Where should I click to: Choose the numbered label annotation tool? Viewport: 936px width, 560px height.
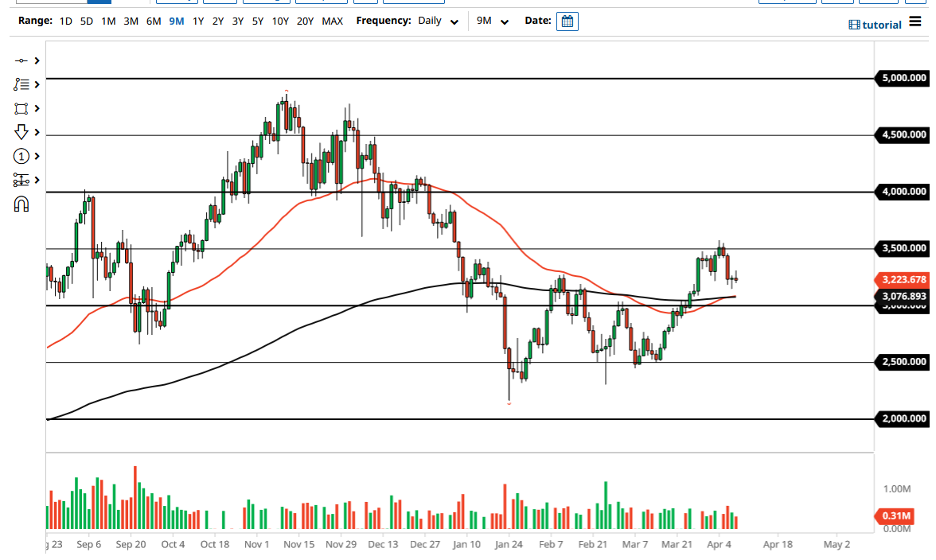pos(21,156)
